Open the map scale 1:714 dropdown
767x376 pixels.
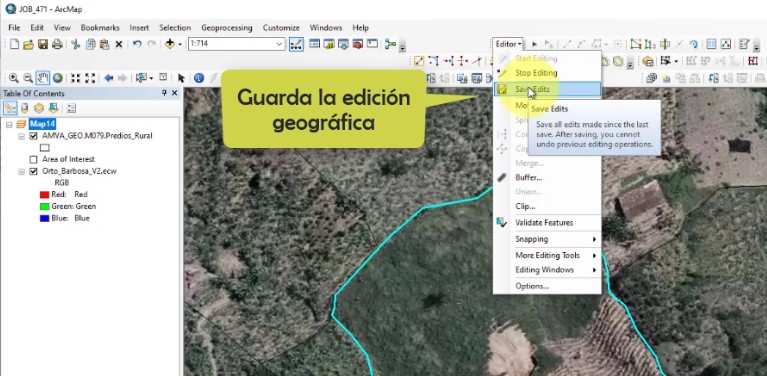279,44
